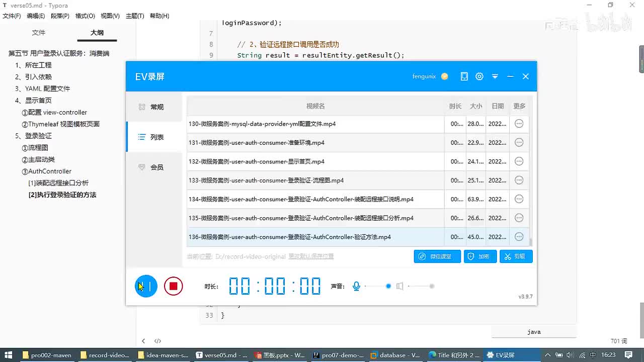Collapse Typora sidebar with the left chevron

tap(143, 341)
